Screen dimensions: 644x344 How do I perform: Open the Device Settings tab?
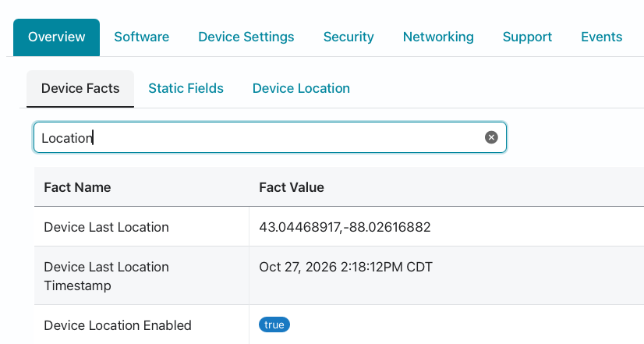click(x=246, y=37)
